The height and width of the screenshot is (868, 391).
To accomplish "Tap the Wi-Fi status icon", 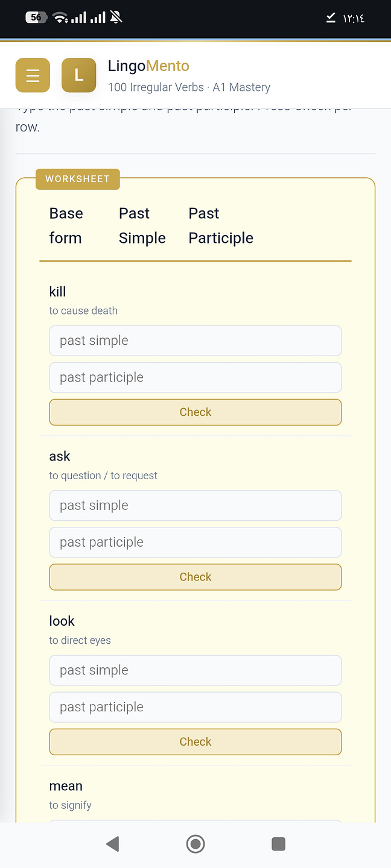I will pyautogui.click(x=60, y=17).
